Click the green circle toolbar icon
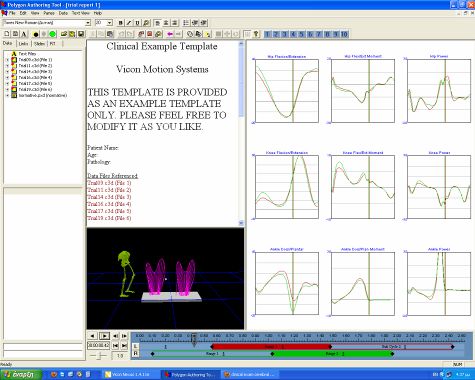475x380 pixels. pyautogui.click(x=52, y=34)
